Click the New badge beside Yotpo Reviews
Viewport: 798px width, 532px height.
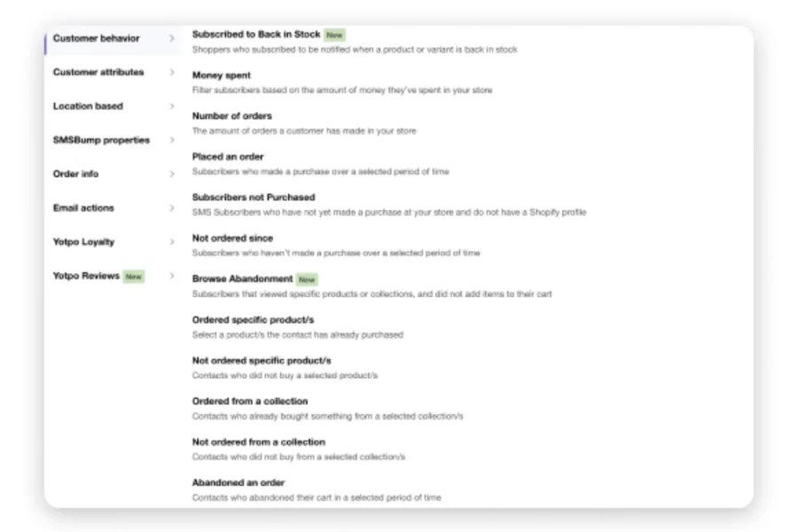click(133, 276)
